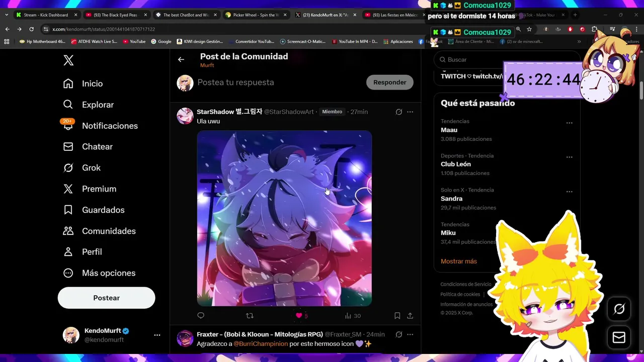Switch to The Black Eyed Peas tab
644x362 pixels.
click(x=115, y=15)
